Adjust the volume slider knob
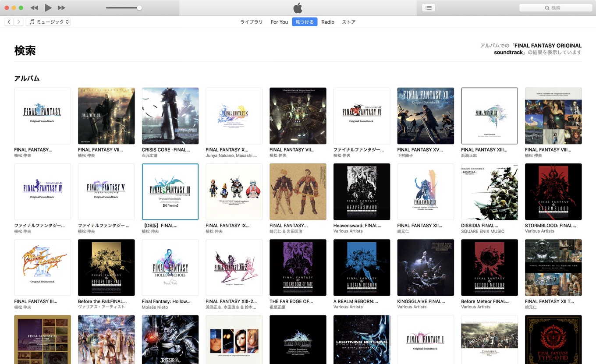This screenshot has width=596, height=364. [139, 8]
